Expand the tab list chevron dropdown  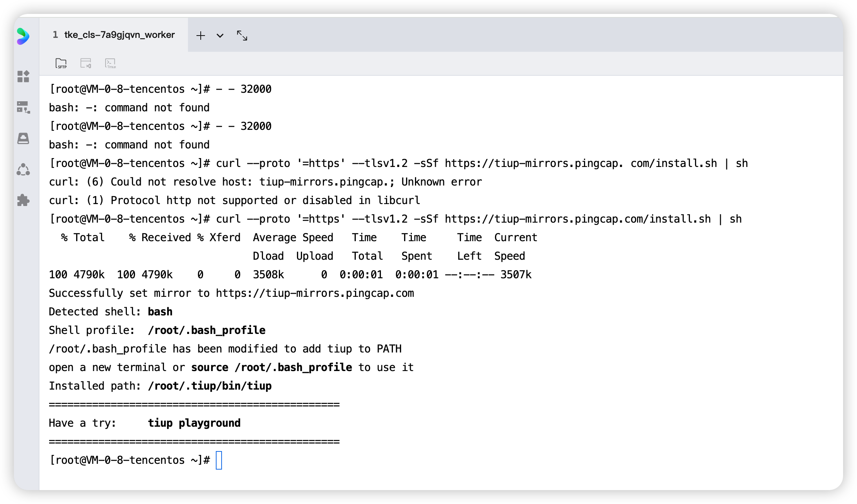[220, 36]
